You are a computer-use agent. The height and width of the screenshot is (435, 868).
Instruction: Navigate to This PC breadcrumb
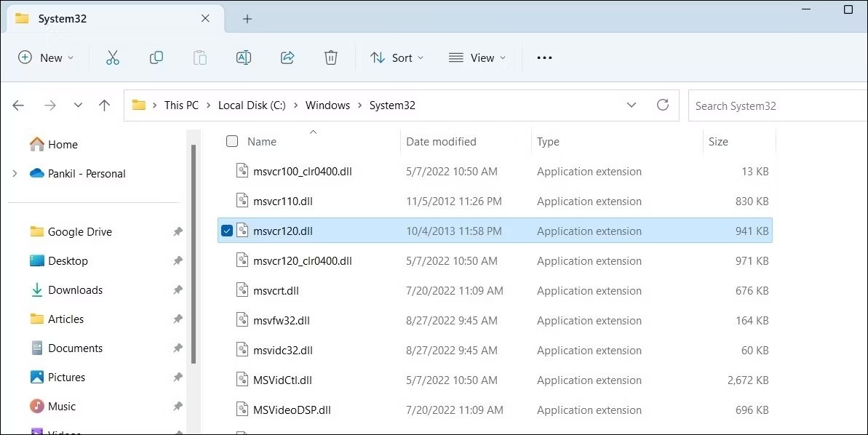point(181,105)
